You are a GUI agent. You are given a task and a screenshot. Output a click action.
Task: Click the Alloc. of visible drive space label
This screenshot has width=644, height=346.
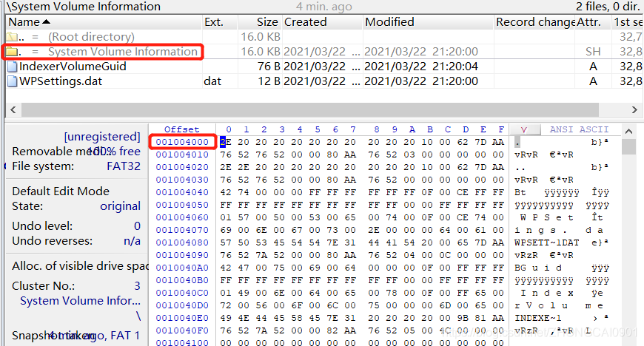(80, 266)
